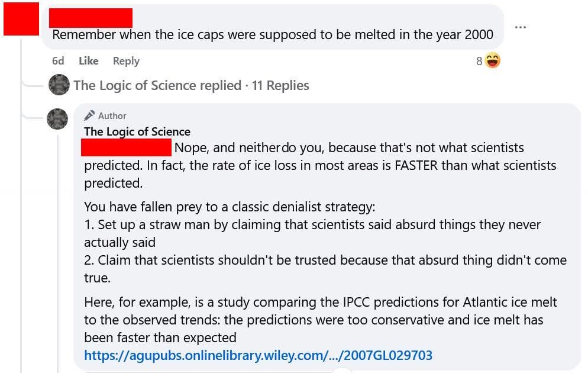Viewport: 588px width, 373px height.
Task: Click the avatar beside 'The Logic of Science replied'
Action: (59, 85)
